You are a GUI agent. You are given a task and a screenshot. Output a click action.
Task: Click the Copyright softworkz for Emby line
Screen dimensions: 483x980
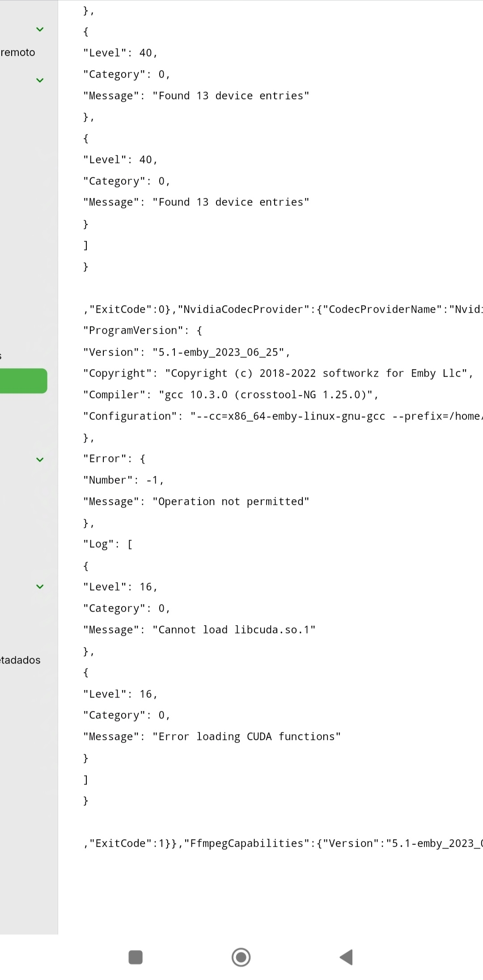pos(278,373)
